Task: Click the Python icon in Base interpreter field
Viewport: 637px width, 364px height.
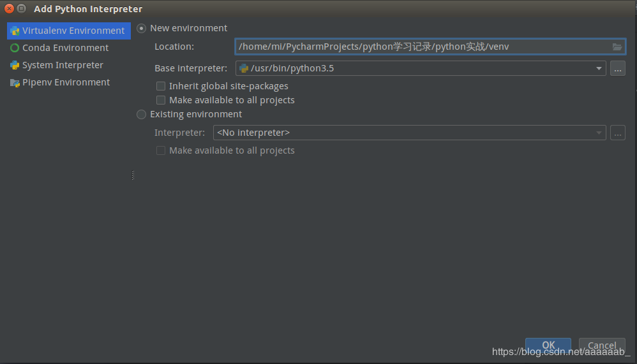Action: coord(244,68)
